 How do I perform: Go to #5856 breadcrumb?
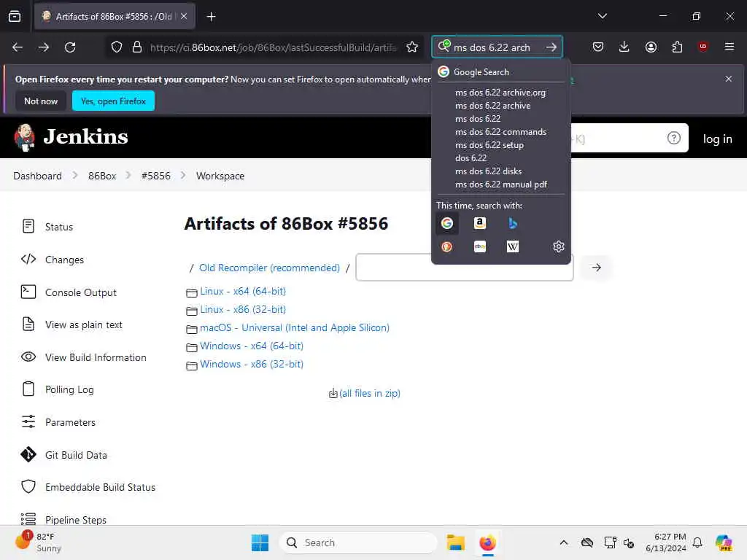tap(156, 176)
